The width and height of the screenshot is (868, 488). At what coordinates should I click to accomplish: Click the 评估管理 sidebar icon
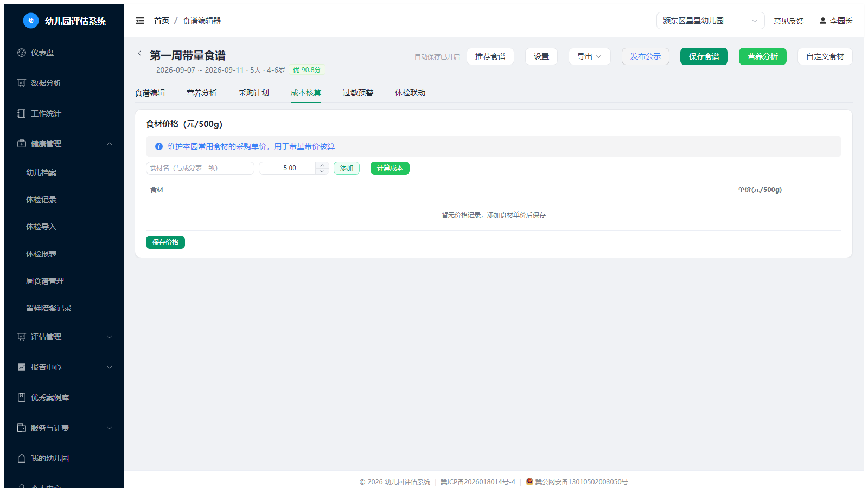pyautogui.click(x=22, y=337)
